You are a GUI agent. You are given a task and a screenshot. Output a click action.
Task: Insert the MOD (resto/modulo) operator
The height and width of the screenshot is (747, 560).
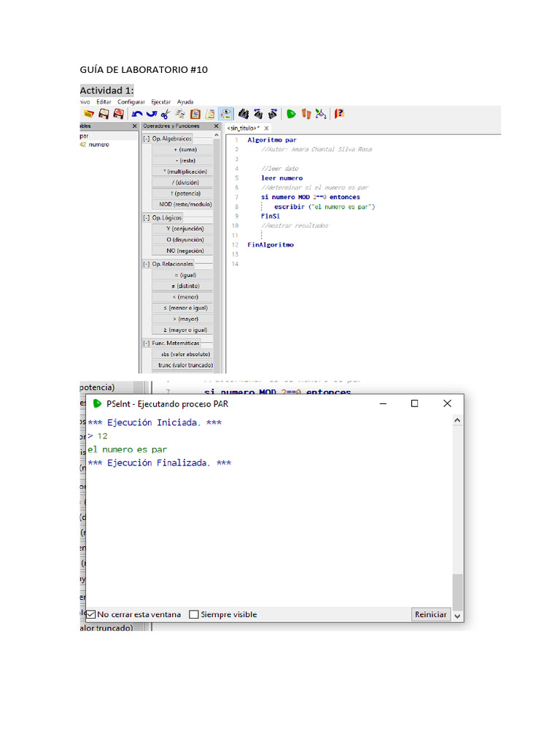click(x=182, y=204)
